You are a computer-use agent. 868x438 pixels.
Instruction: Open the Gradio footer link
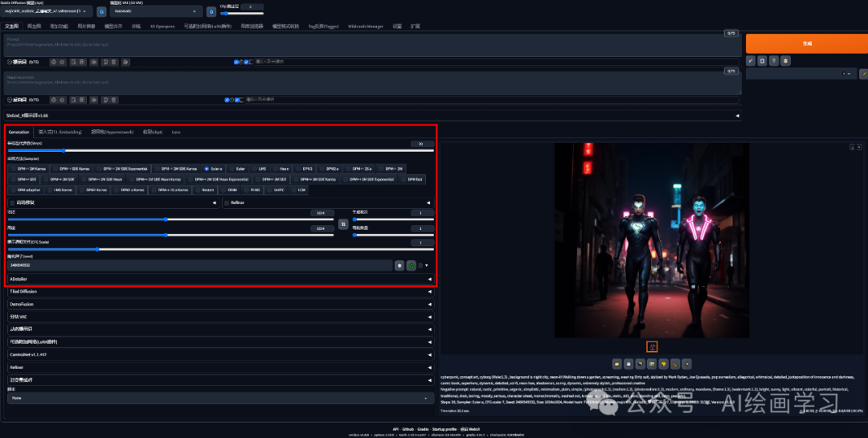pos(423,429)
